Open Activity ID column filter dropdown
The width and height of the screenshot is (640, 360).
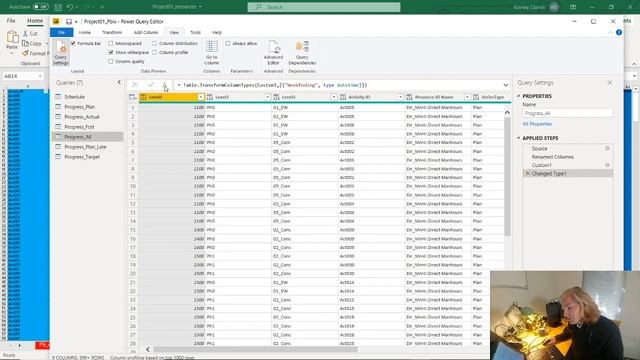tap(400, 97)
